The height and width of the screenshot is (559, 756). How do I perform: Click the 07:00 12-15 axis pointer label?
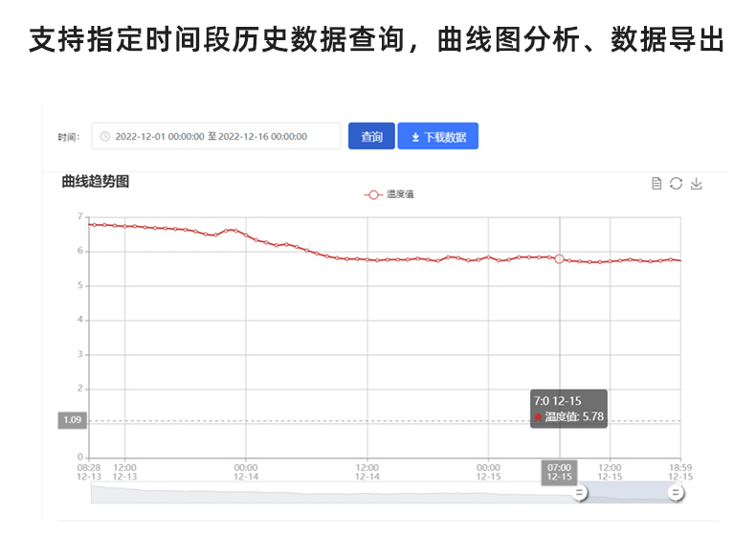[x=560, y=472]
